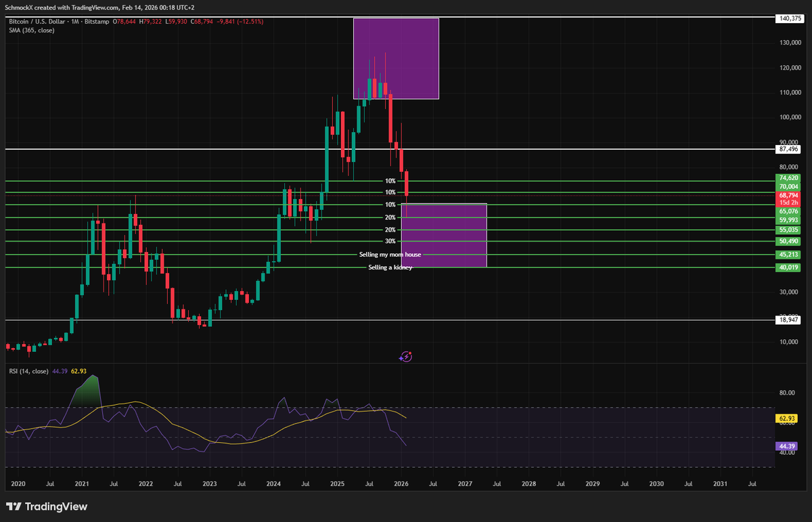Click the white 87,496 price level label
Viewport: 812px width, 522px height.
pyautogui.click(x=787, y=149)
